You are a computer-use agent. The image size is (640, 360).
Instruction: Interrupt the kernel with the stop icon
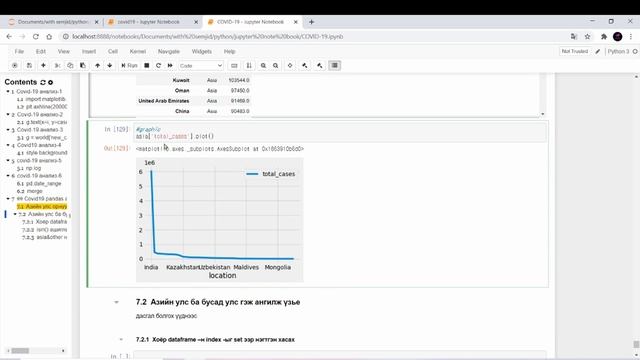147,65
